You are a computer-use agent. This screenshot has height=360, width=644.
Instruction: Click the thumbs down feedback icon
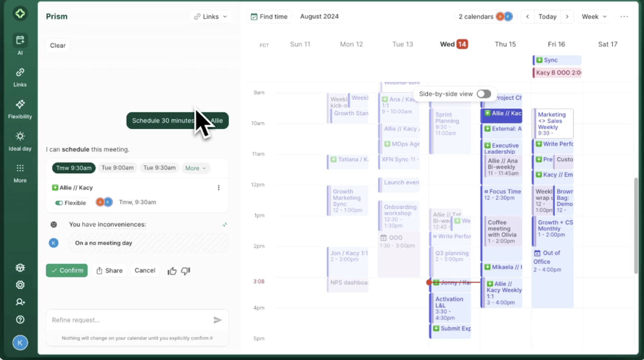(185, 271)
